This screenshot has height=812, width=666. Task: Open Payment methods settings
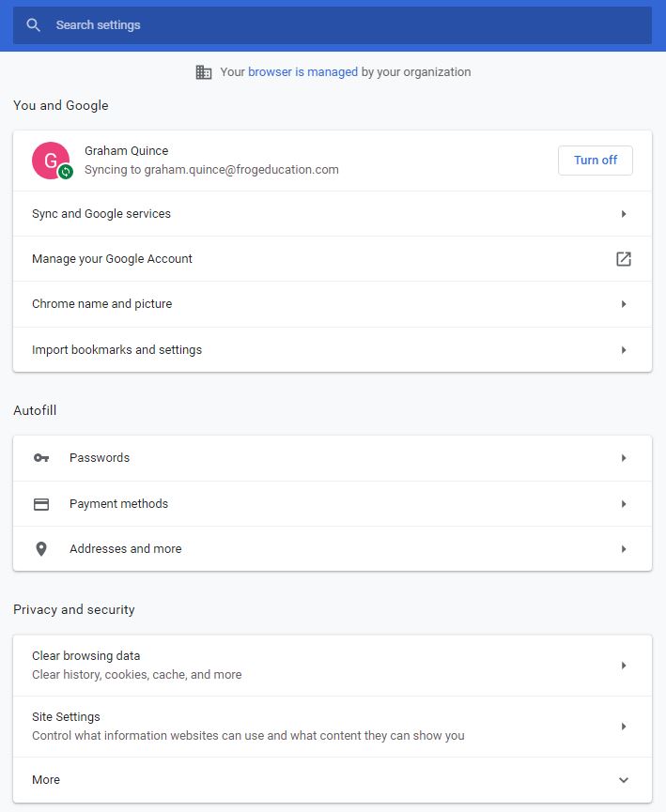pos(333,504)
